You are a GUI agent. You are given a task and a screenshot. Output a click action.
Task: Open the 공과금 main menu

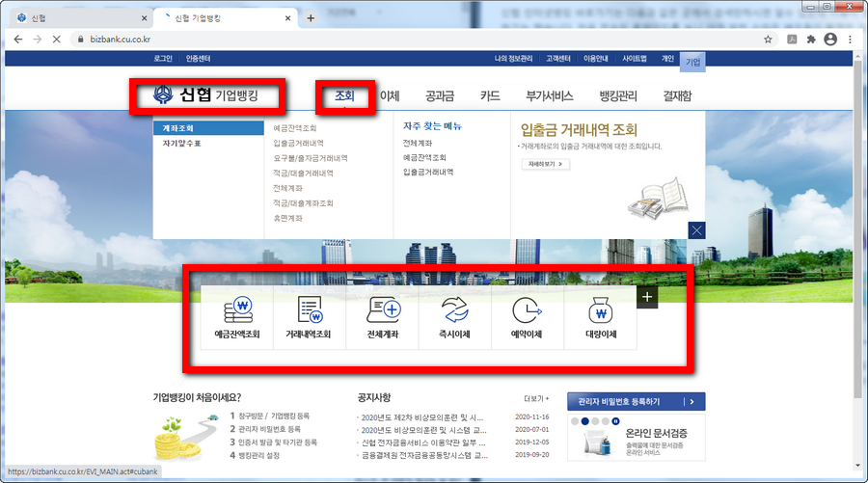pyautogui.click(x=440, y=95)
